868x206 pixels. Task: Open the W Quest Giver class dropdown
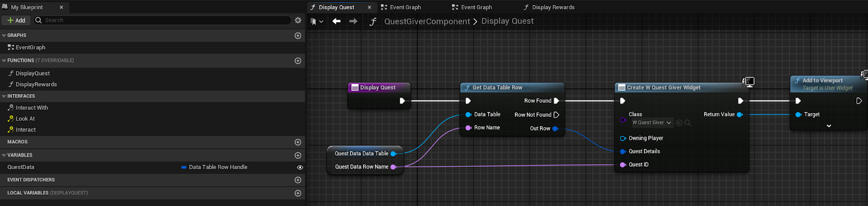click(652, 123)
